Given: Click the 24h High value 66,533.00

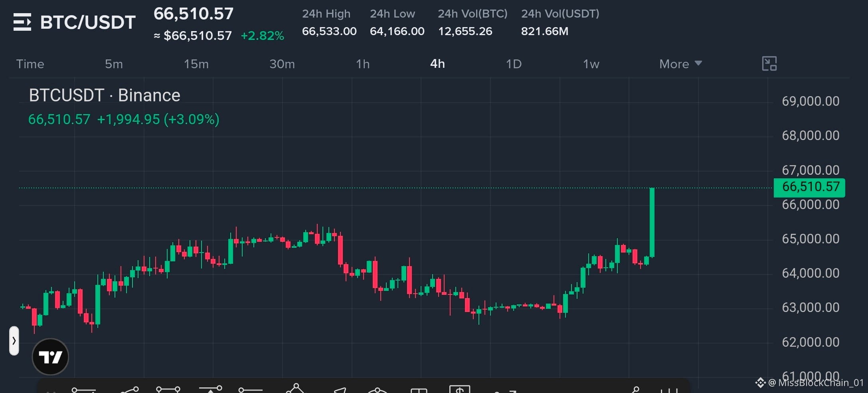Looking at the screenshot, I should coord(329,31).
